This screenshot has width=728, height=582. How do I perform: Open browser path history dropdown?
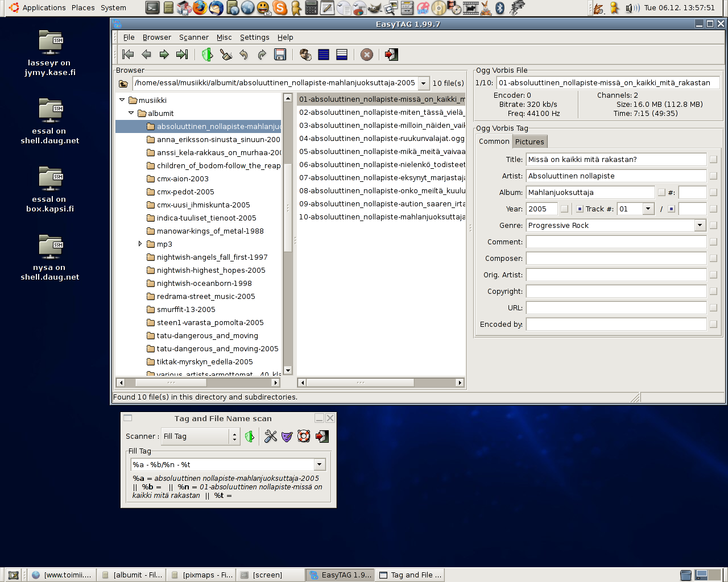[x=424, y=84]
